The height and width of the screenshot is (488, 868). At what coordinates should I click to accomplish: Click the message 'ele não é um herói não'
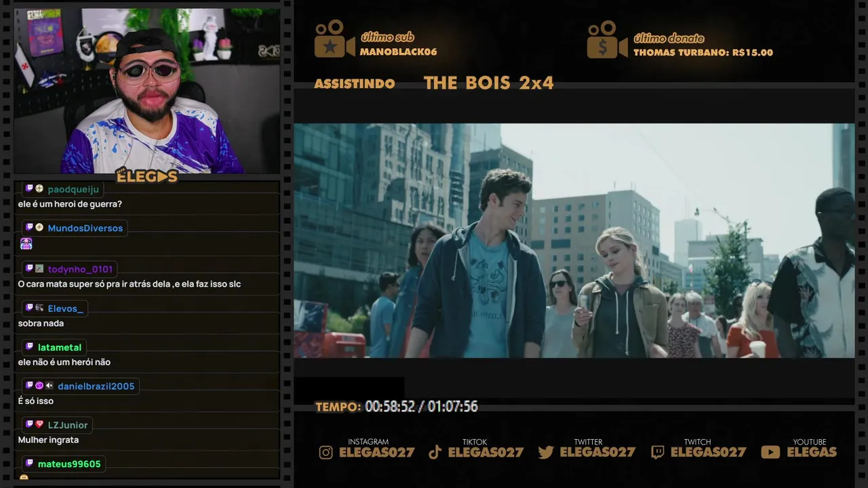pos(64,362)
